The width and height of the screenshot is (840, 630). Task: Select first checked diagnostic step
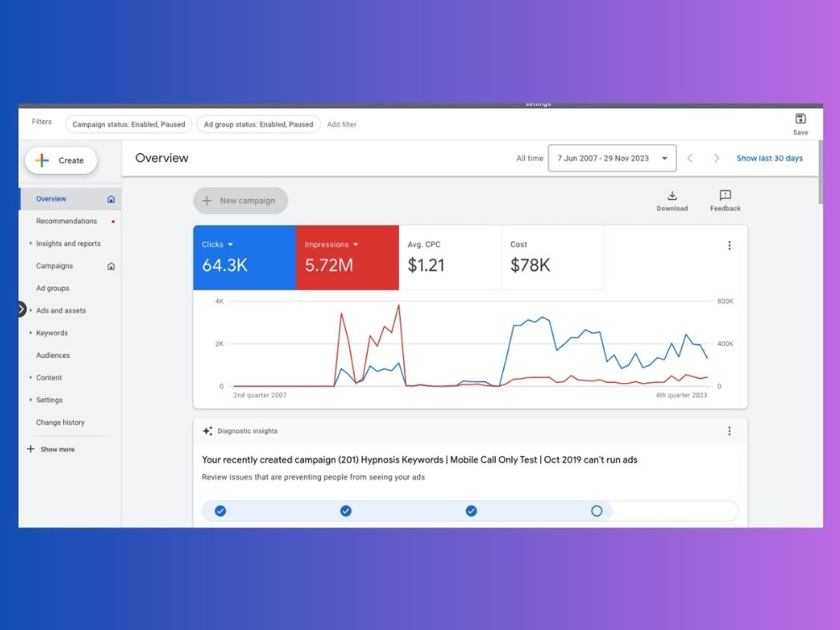pyautogui.click(x=220, y=511)
